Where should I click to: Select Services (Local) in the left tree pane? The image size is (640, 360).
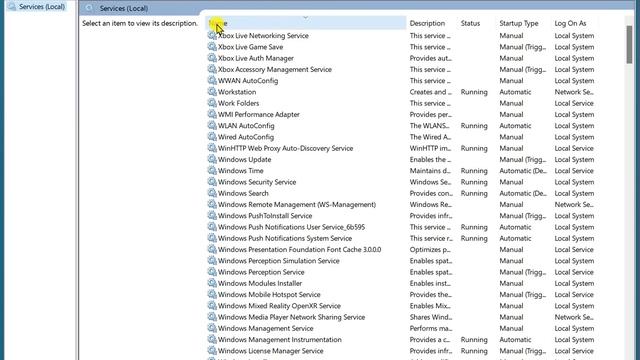point(42,7)
